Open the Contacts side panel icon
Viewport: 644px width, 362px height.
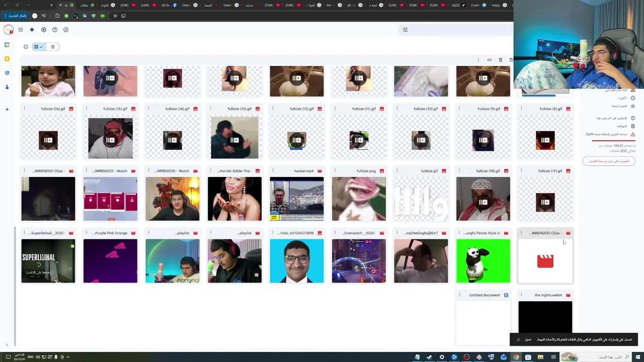7,87
